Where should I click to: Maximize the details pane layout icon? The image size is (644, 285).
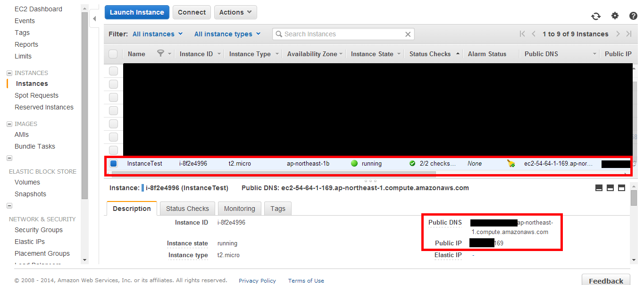[x=621, y=188]
